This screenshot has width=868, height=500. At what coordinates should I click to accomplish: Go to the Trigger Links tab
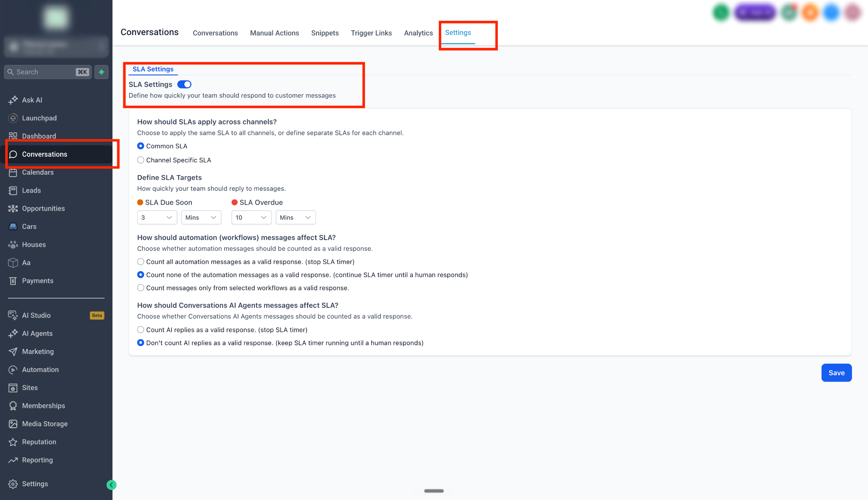click(x=371, y=33)
